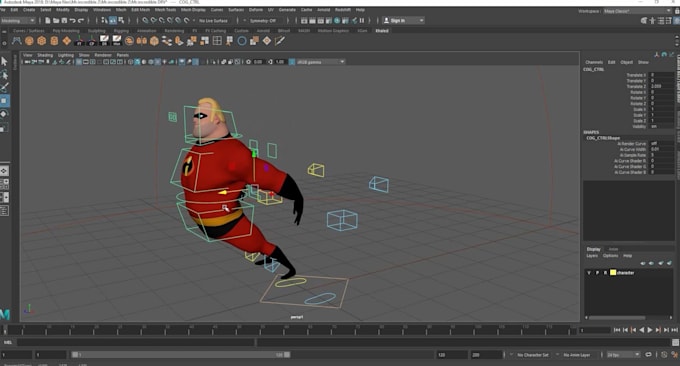Click the Go to end playback button
Viewport: 680px width, 366px height.
[x=674, y=330]
